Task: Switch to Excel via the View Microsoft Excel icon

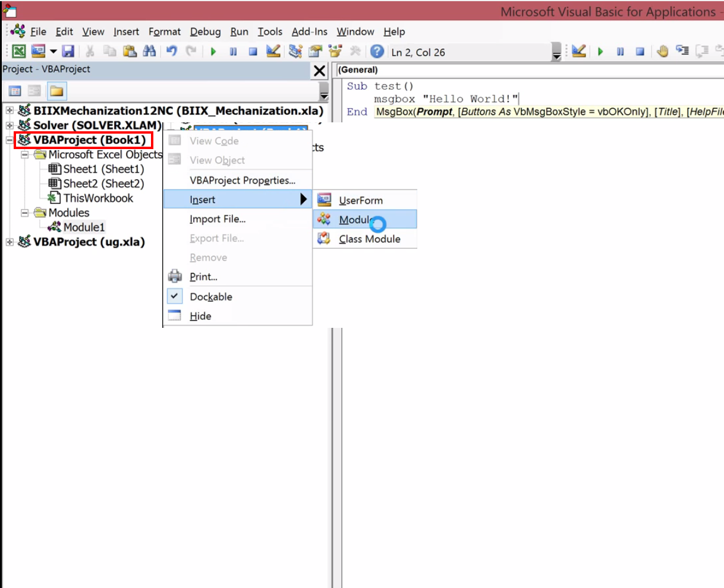Action: click(18, 52)
